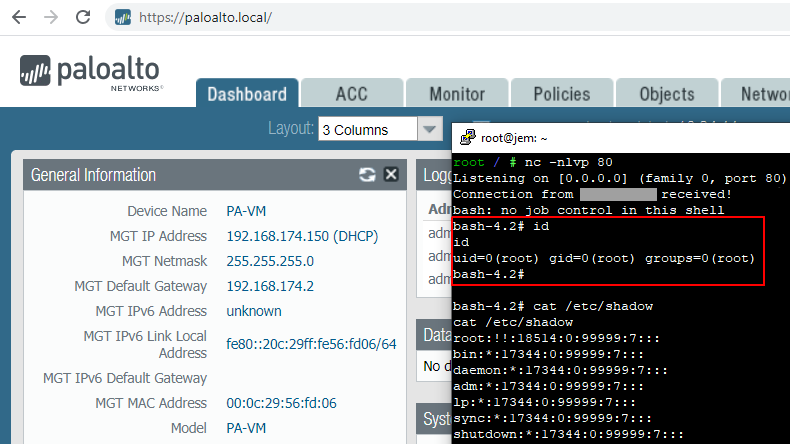Click the 'Listening on [0.0.0.0]' terminal line
The width and height of the screenshot is (790, 444).
point(620,178)
